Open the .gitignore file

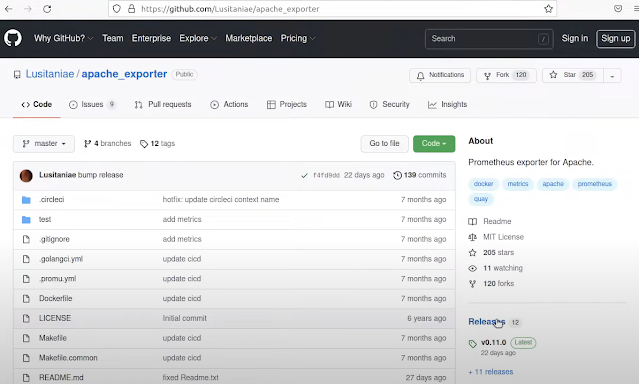54,239
